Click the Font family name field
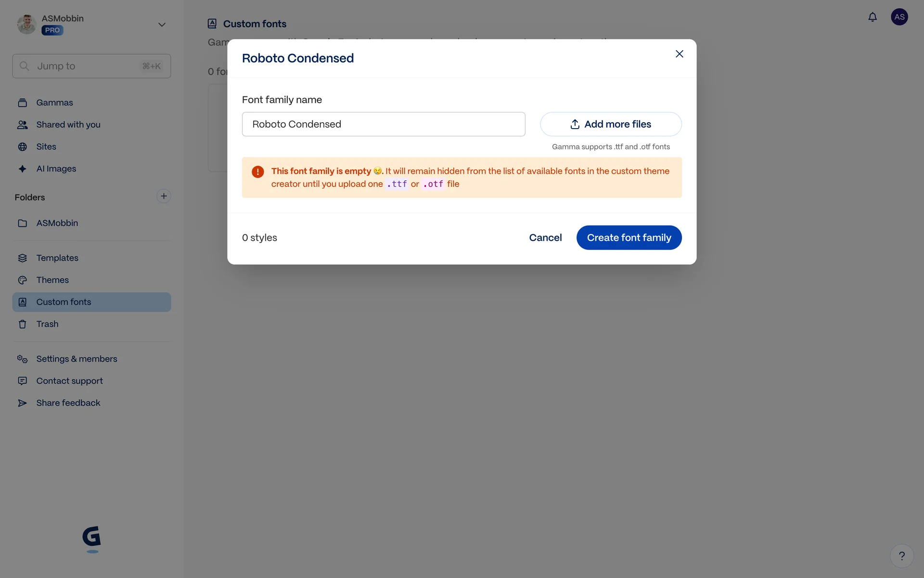 (x=383, y=124)
